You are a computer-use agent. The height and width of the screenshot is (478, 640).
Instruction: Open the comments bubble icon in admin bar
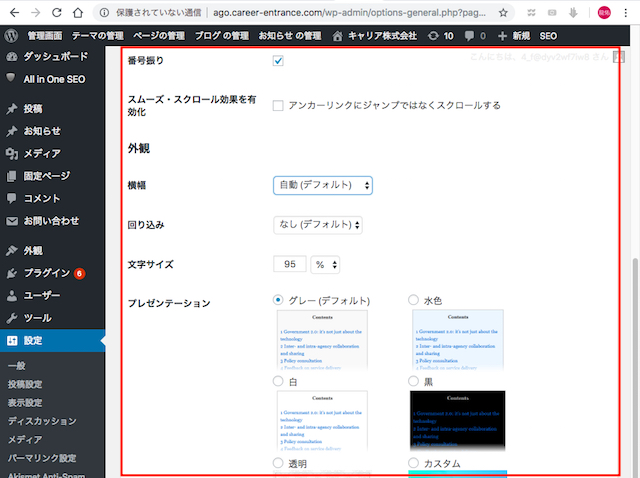[x=471, y=35]
